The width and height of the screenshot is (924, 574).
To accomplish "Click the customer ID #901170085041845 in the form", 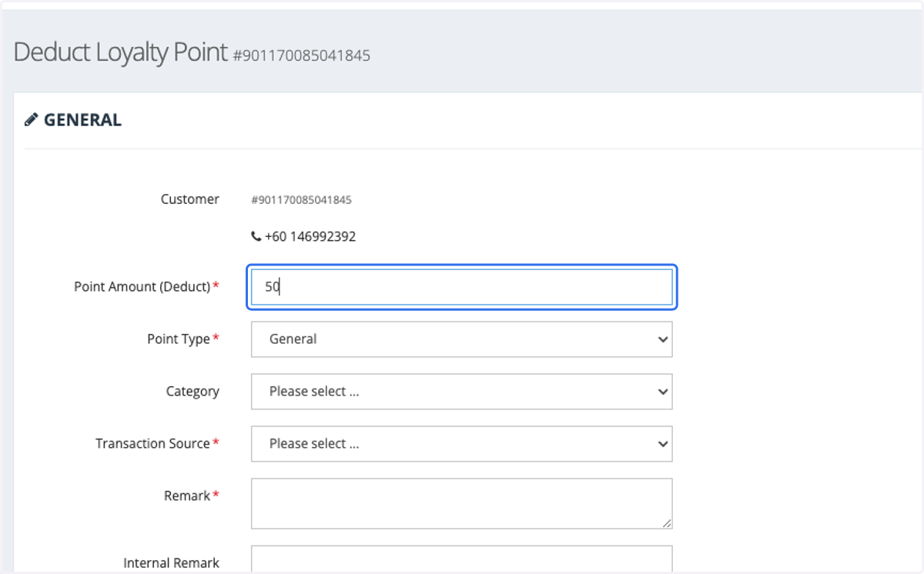I will [x=301, y=200].
